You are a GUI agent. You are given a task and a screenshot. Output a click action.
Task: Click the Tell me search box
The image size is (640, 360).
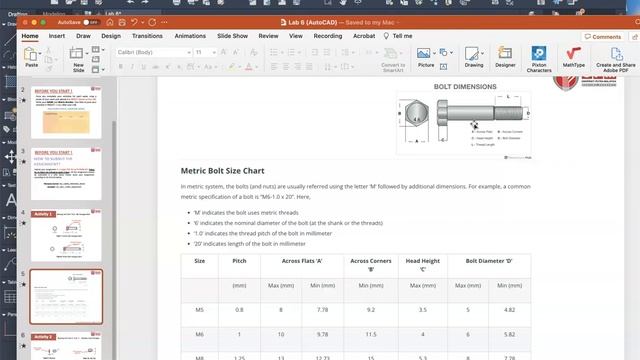pos(398,36)
